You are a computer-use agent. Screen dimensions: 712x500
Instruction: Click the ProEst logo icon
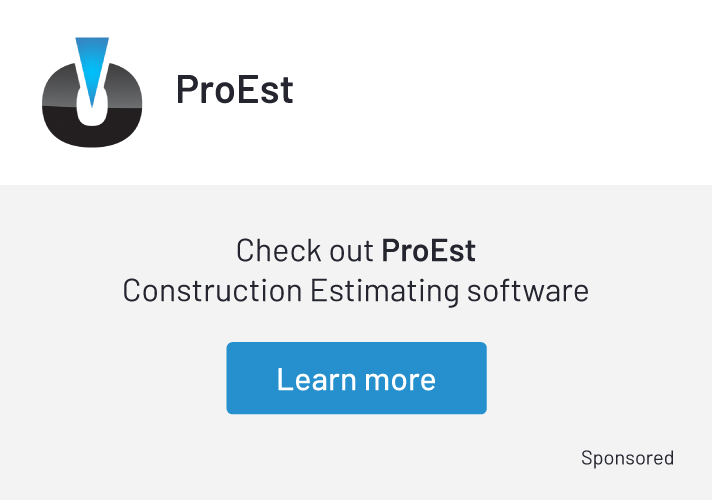click(92, 92)
